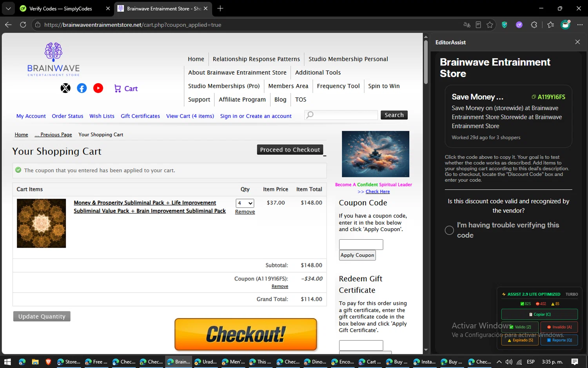
Task: Open the Extensions puzzle-piece icon
Action: pos(534,25)
